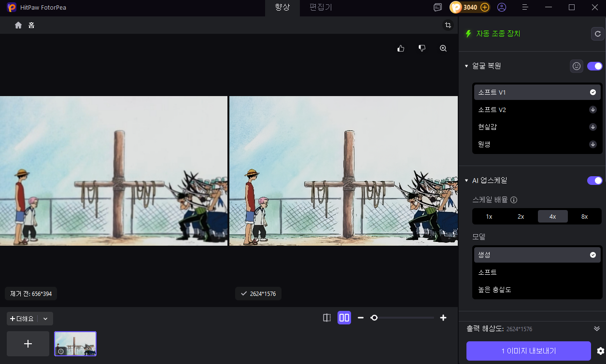This screenshot has width=606, height=364.
Task: Select the 생성 upscale model
Action: click(x=537, y=255)
